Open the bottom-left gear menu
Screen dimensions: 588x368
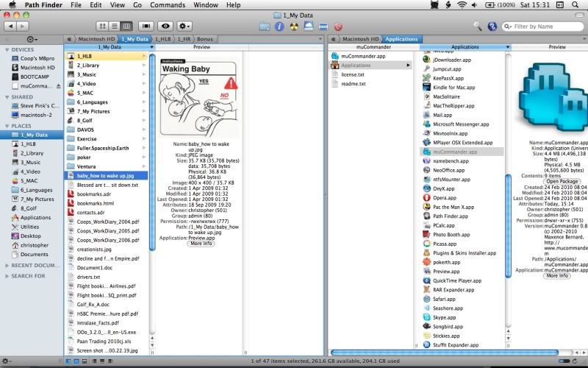click(6, 361)
